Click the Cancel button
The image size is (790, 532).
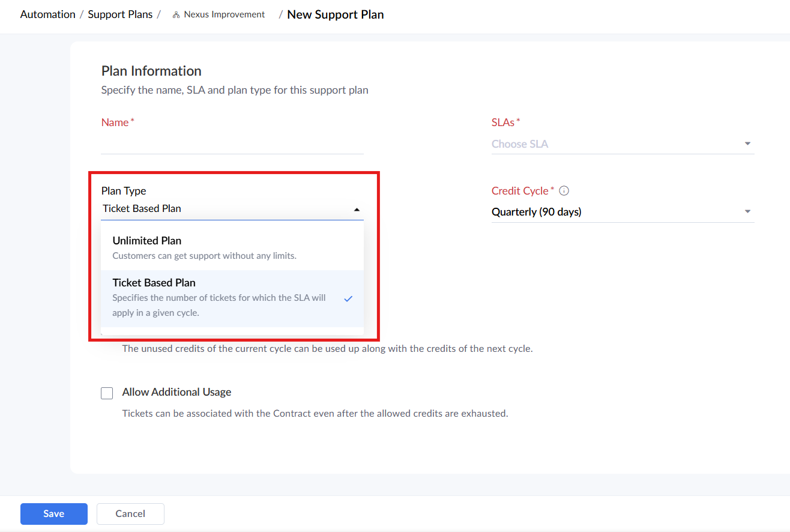point(130,514)
